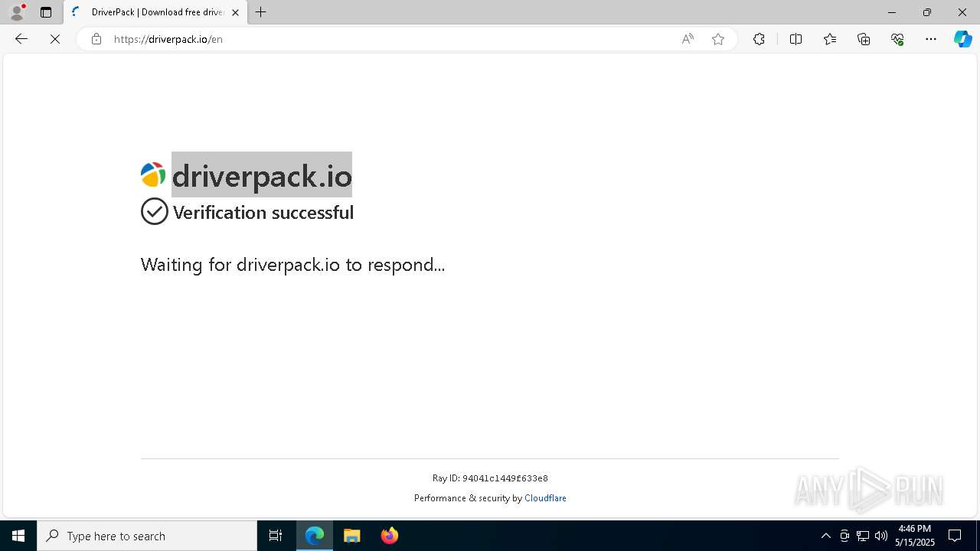Screen dimensions: 980x551
Task: Open the Favorites list
Action: 830,39
